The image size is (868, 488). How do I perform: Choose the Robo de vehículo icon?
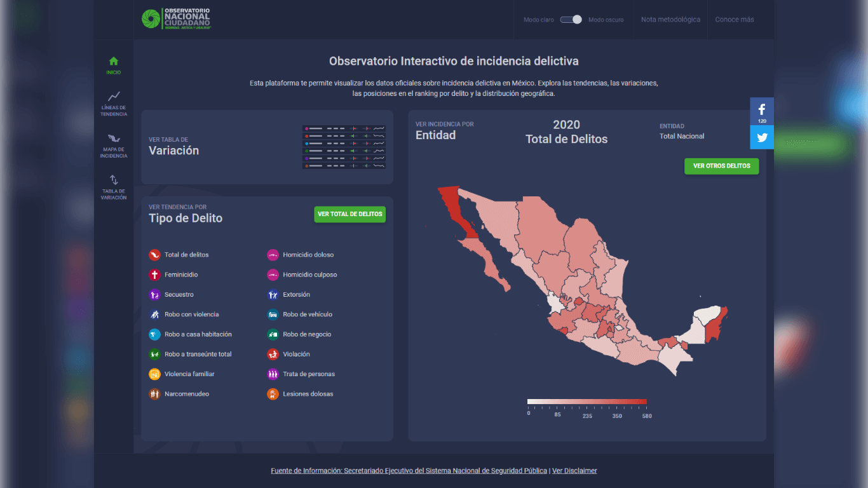point(273,315)
